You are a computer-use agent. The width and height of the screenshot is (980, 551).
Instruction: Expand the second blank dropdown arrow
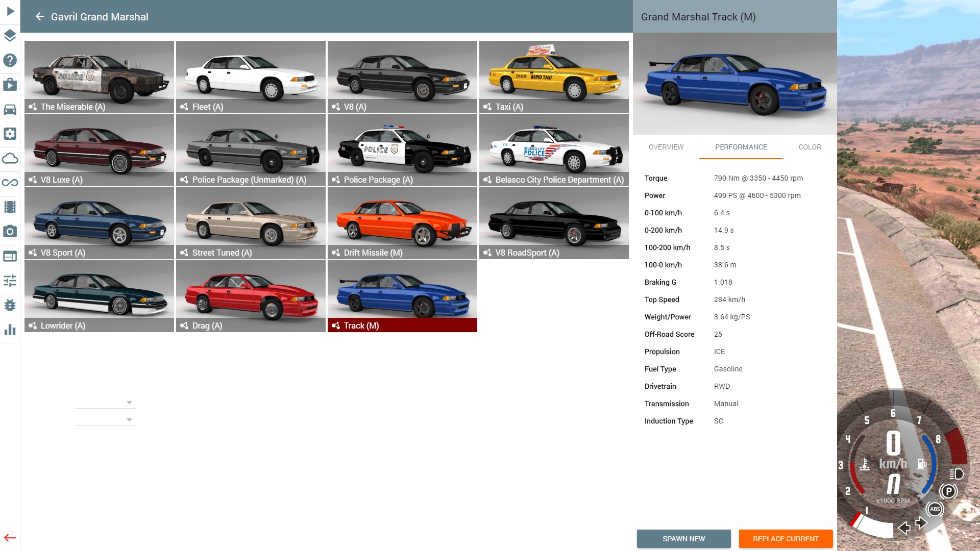pyautogui.click(x=129, y=420)
